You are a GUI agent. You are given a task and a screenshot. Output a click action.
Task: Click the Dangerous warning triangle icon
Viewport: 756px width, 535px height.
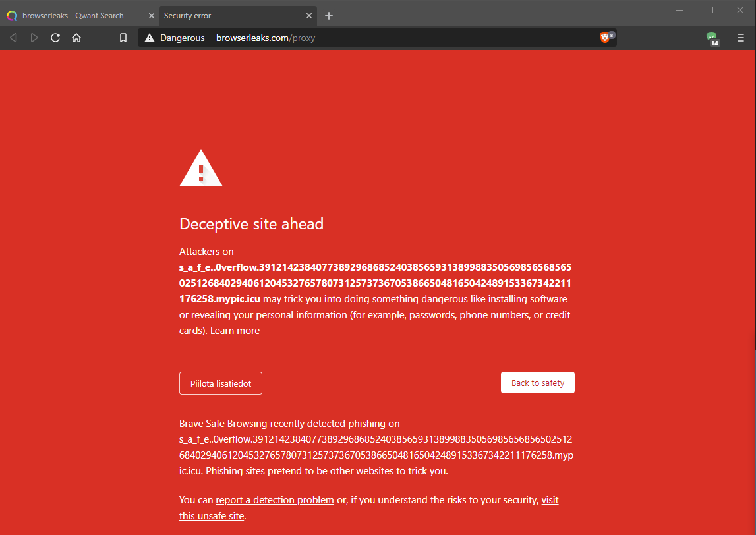click(150, 38)
